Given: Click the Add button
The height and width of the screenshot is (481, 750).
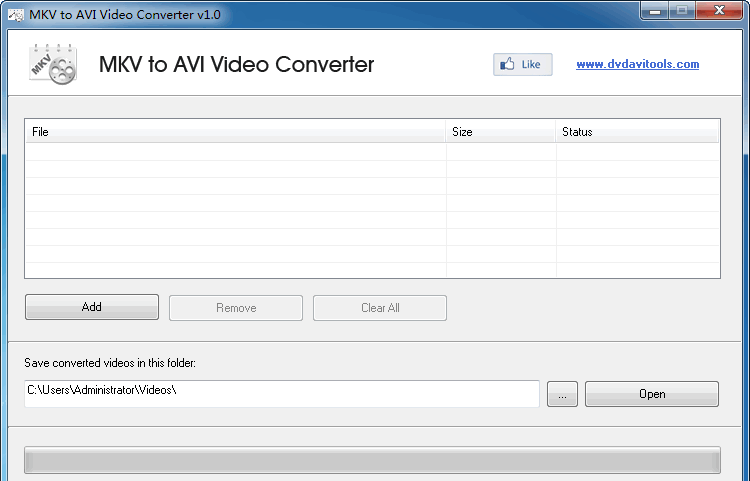Looking at the screenshot, I should 92,307.
